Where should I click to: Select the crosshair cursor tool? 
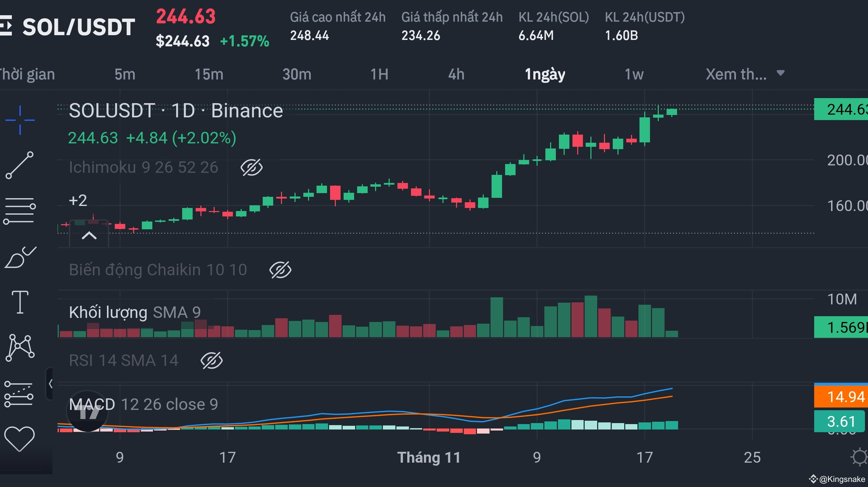[20, 120]
